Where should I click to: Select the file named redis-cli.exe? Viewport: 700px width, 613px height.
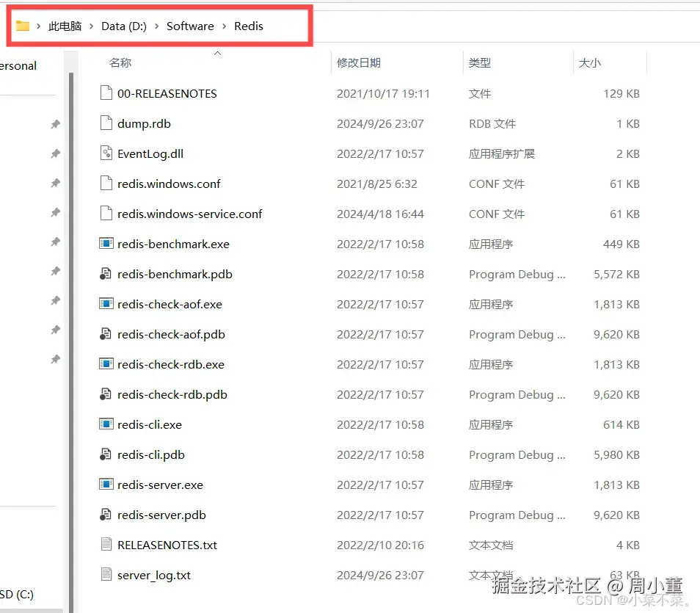pyautogui.click(x=150, y=424)
